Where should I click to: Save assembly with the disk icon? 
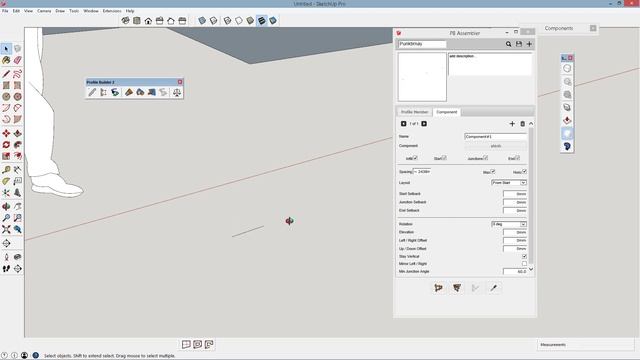point(519,44)
